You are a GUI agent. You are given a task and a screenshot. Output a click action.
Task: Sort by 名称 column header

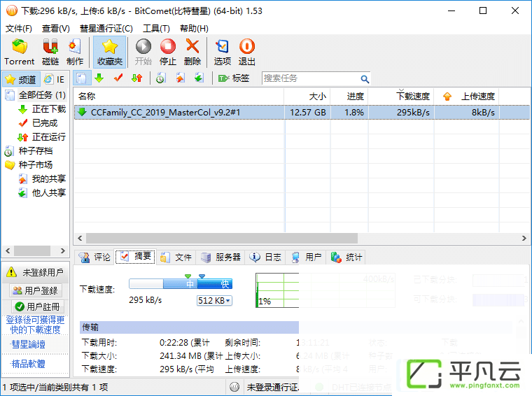(178, 97)
